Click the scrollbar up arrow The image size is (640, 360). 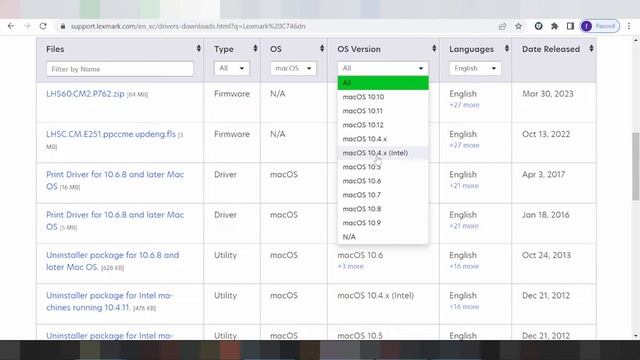[636, 40]
